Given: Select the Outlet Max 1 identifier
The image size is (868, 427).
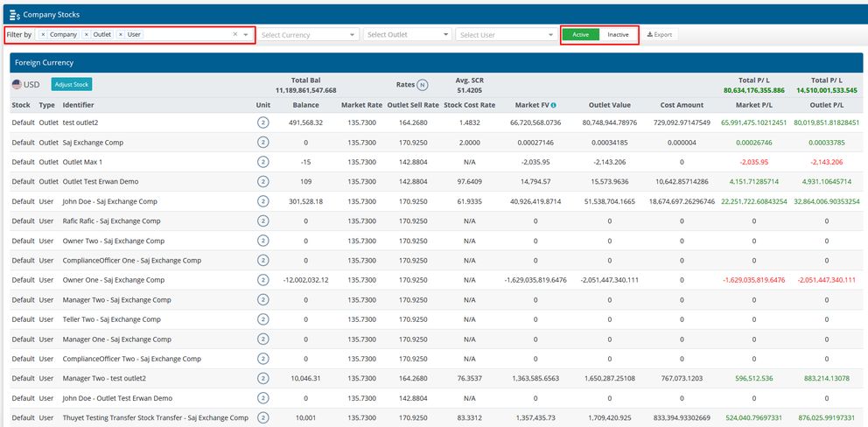Looking at the screenshot, I should [82, 162].
